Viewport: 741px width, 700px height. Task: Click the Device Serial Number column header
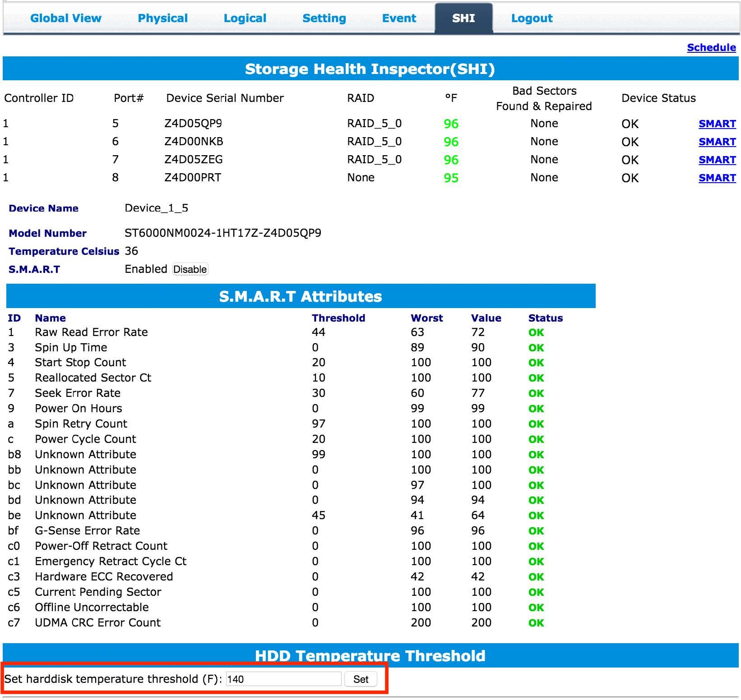click(225, 98)
